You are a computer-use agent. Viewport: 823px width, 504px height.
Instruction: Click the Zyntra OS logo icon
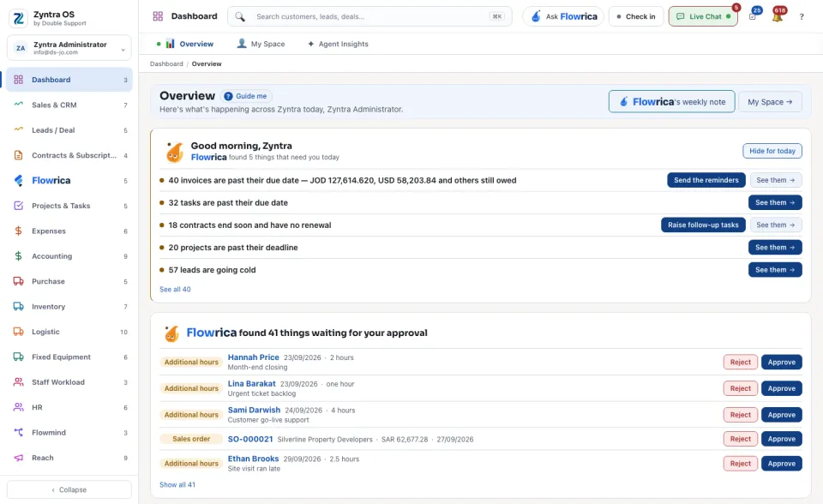click(x=18, y=18)
